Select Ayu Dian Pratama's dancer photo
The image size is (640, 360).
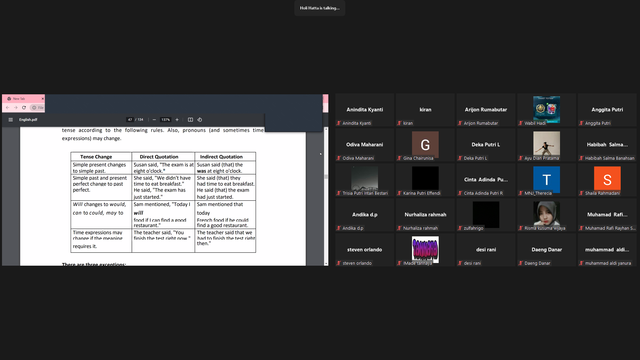(x=547, y=144)
